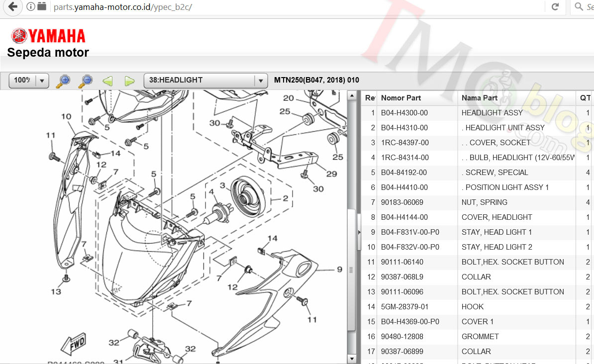Click the Ref column header
Viewport: 594px width, 364px height.
pyautogui.click(x=370, y=98)
